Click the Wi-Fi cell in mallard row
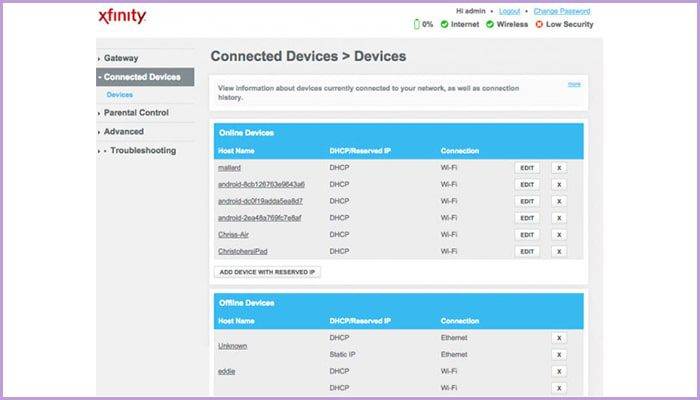This screenshot has height=400, width=700. (449, 168)
